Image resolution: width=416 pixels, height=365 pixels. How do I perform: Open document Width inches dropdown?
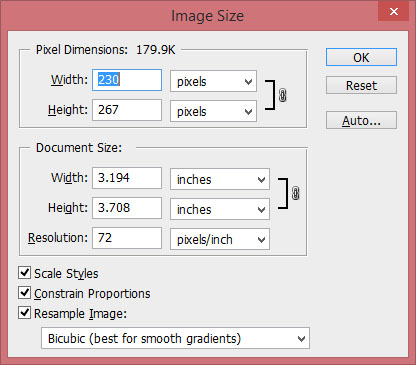click(x=220, y=179)
